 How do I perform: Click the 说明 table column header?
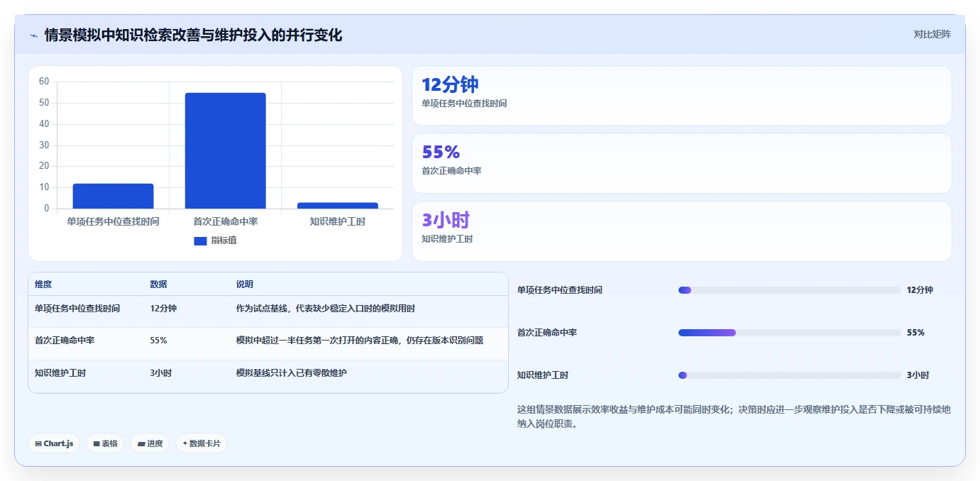(245, 284)
